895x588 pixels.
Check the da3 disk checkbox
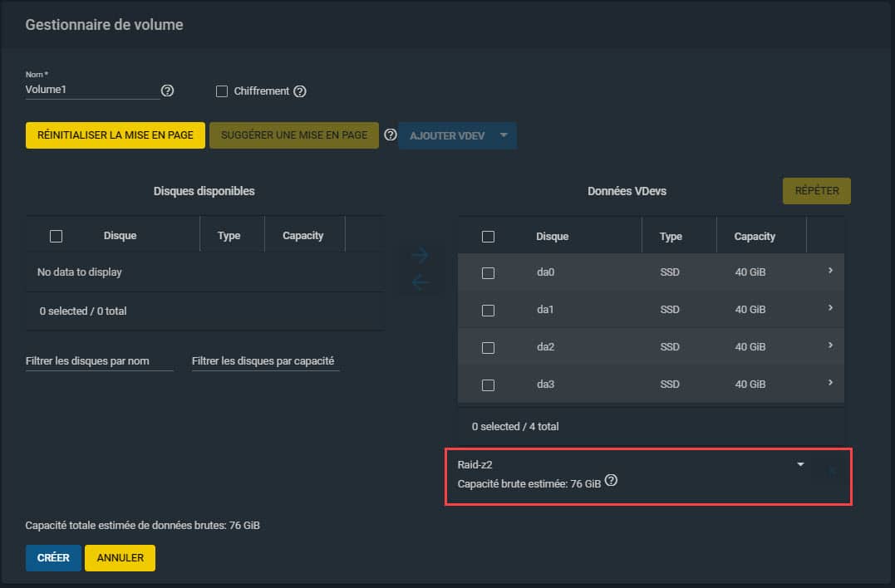[x=488, y=385]
